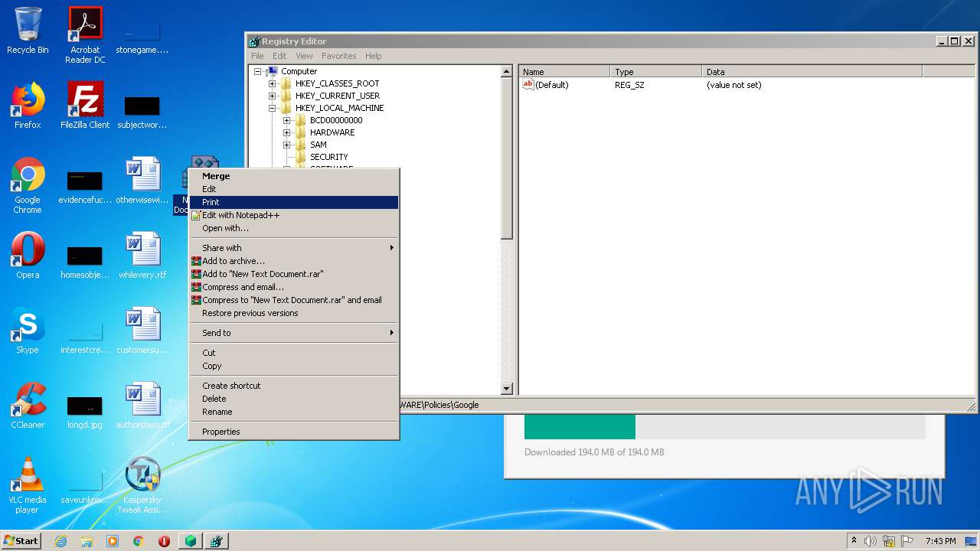
Task: Select Restore previous versions
Action: [294, 313]
